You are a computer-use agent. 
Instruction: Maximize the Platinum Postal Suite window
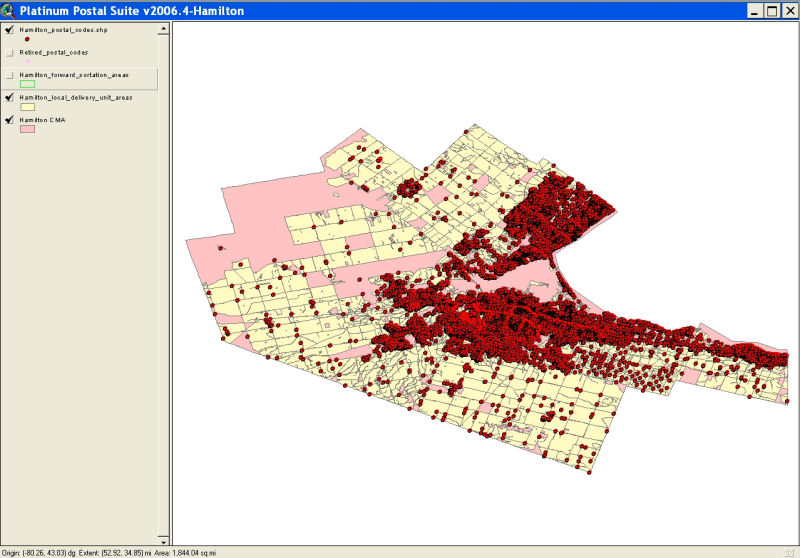pyautogui.click(x=772, y=11)
